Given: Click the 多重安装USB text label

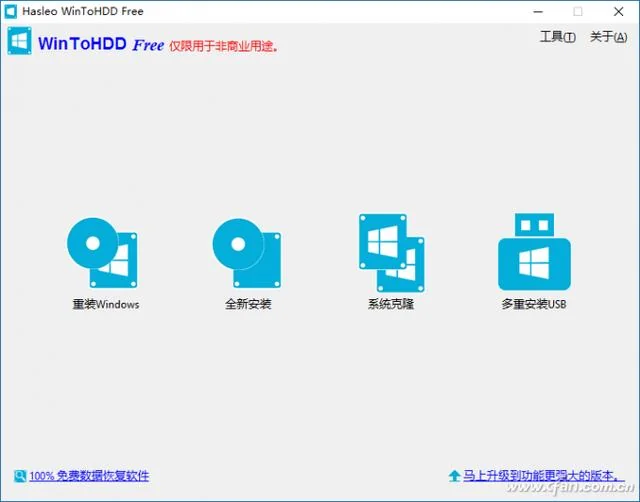Looking at the screenshot, I should point(534,304).
